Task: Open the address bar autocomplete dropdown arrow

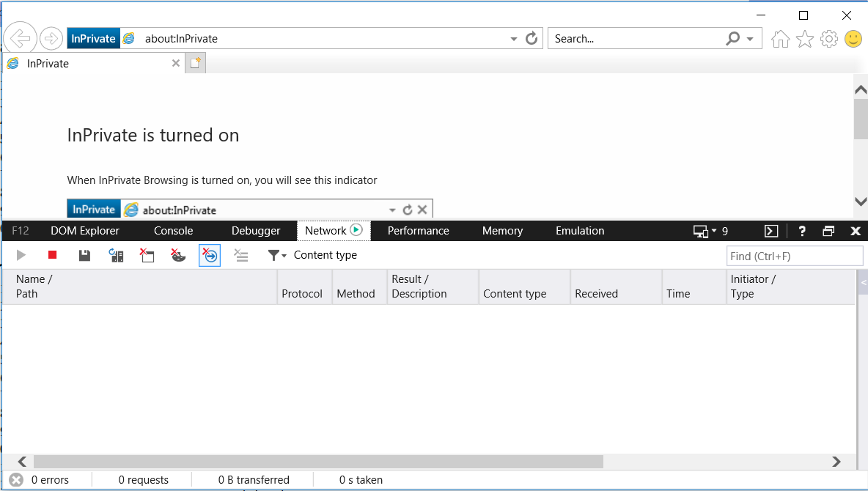Action: (514, 39)
